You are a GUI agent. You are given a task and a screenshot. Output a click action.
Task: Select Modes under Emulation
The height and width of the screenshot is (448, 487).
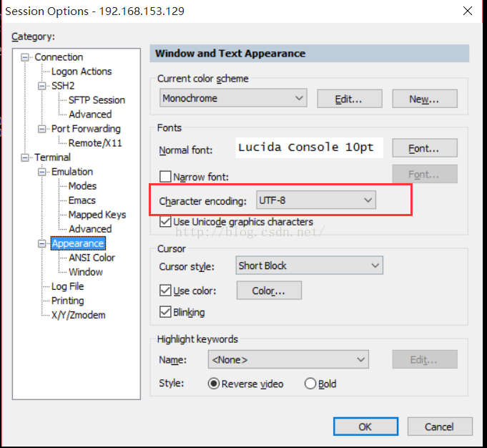coord(82,186)
